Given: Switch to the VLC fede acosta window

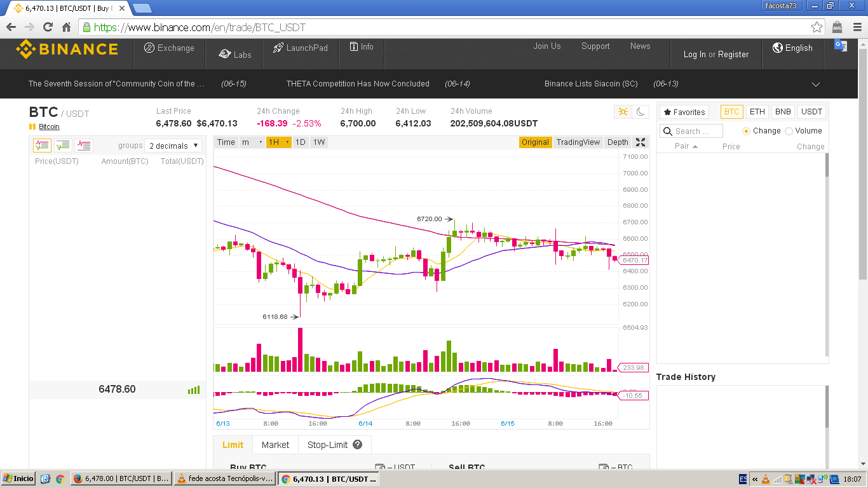Looking at the screenshot, I should [x=225, y=478].
